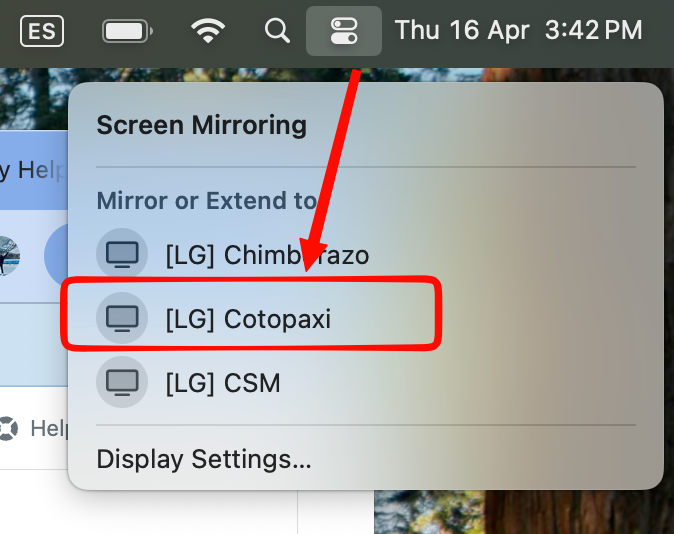
Task: Click the date and time clock
Action: (518, 31)
